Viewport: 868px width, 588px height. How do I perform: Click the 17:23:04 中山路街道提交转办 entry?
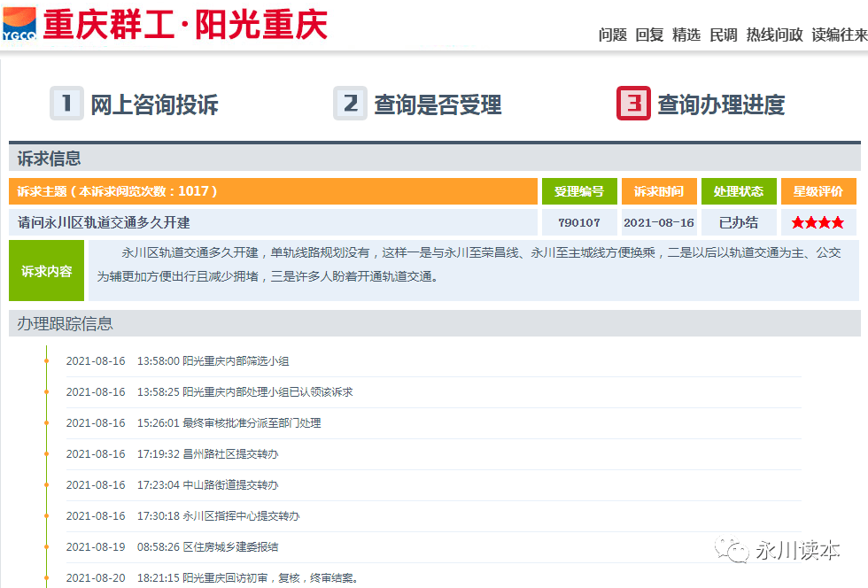click(x=172, y=485)
